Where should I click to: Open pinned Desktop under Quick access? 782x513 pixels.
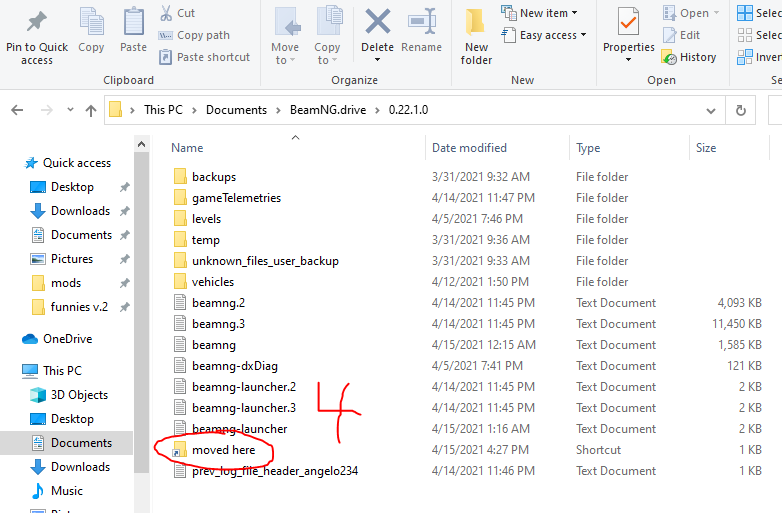(x=72, y=186)
